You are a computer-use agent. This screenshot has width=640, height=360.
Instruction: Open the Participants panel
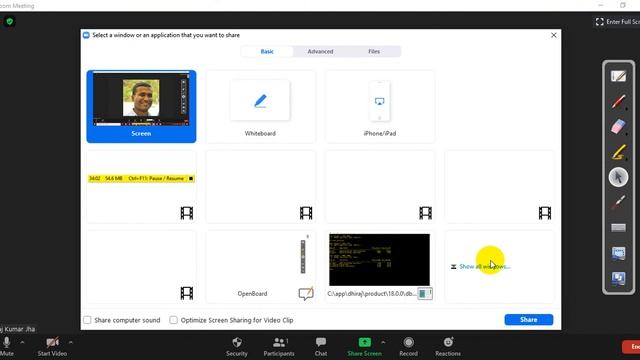[279, 347]
